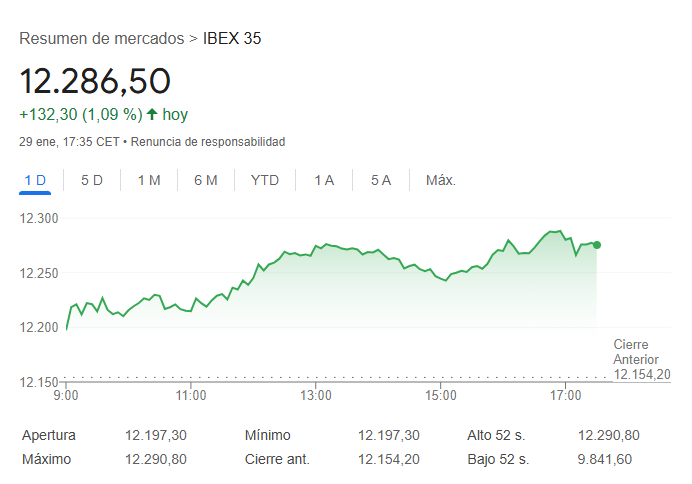
Task: Click the green up-arrow change icon
Action: point(152,115)
